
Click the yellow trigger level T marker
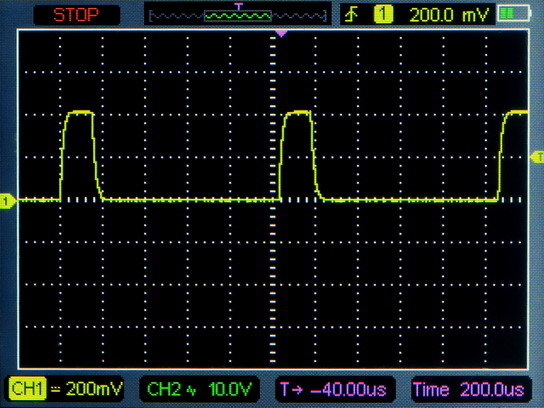click(537, 157)
